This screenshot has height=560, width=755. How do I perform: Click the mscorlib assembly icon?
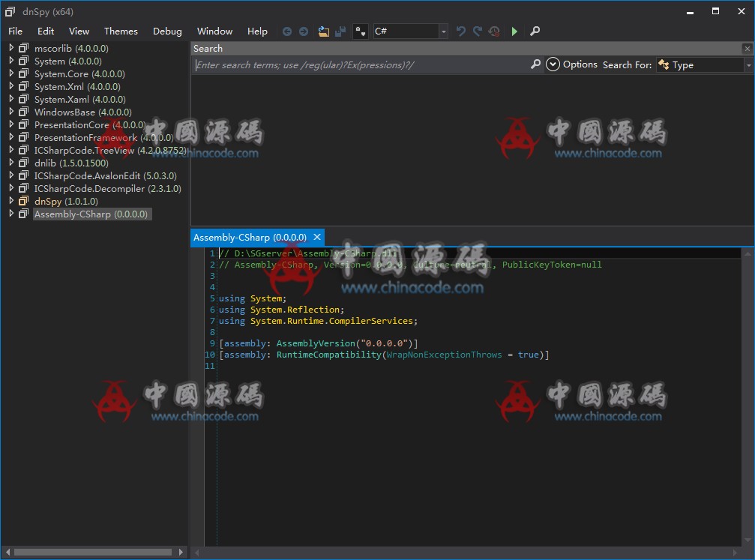click(23, 48)
